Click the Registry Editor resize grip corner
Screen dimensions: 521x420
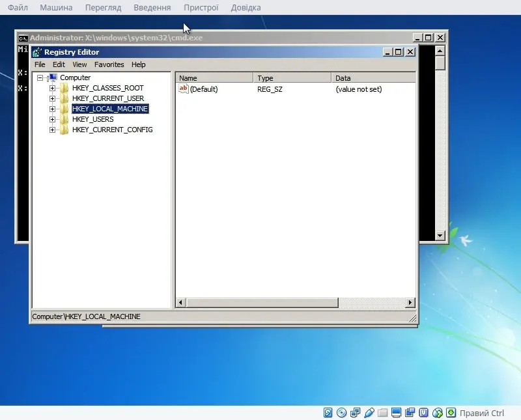[412, 318]
